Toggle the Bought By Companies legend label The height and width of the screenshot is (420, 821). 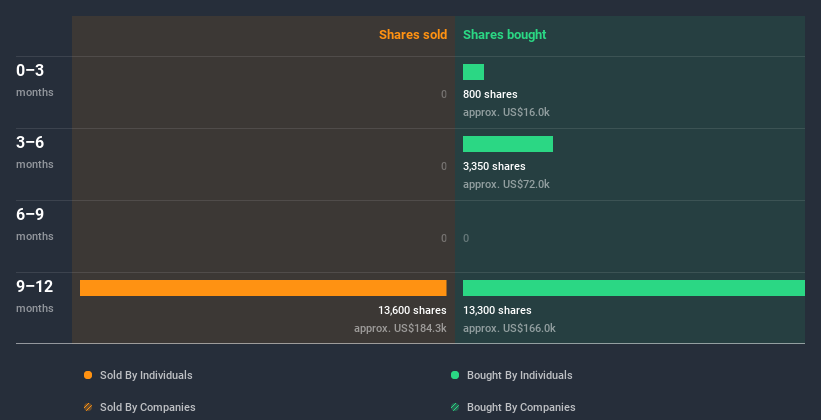521,407
